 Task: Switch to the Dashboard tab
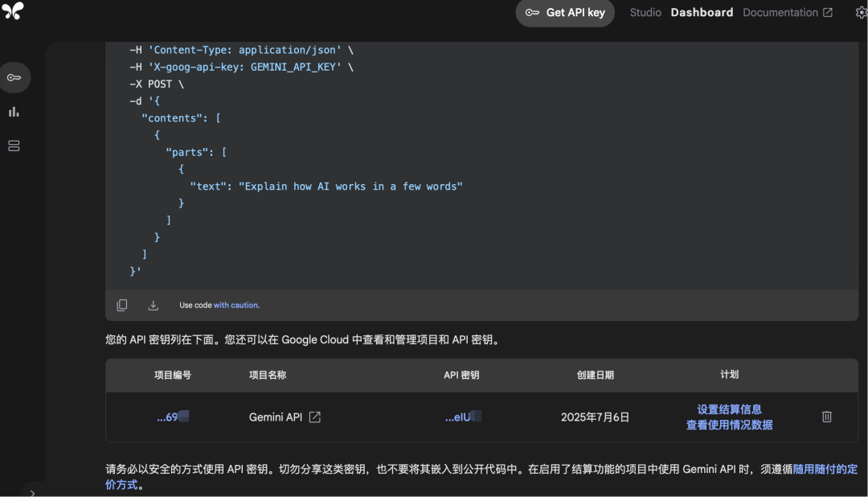click(x=702, y=12)
